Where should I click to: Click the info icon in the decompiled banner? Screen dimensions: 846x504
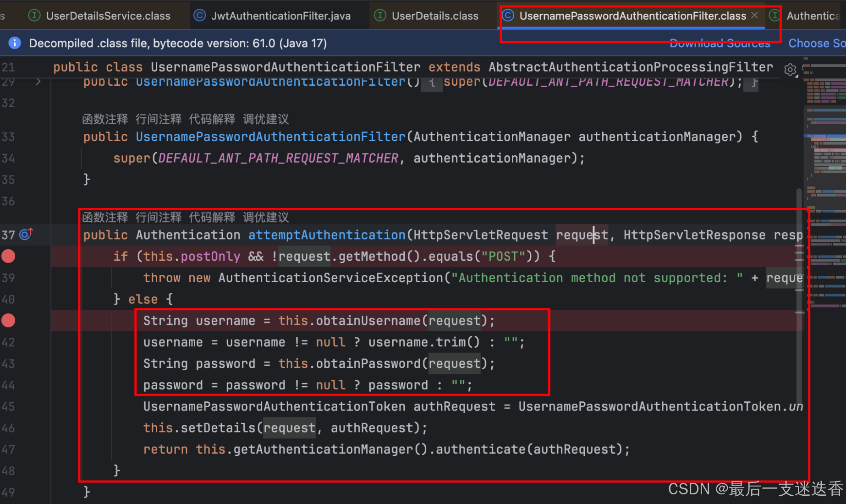15,43
